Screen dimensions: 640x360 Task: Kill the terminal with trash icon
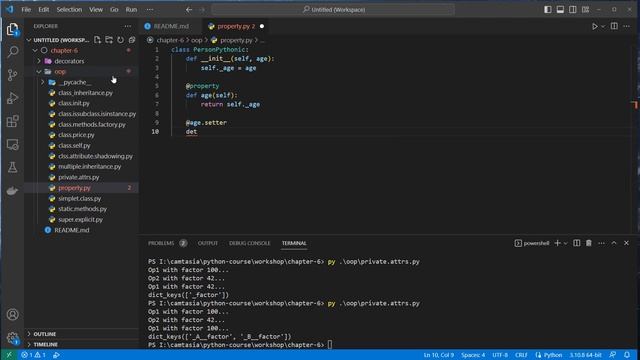pos(589,243)
